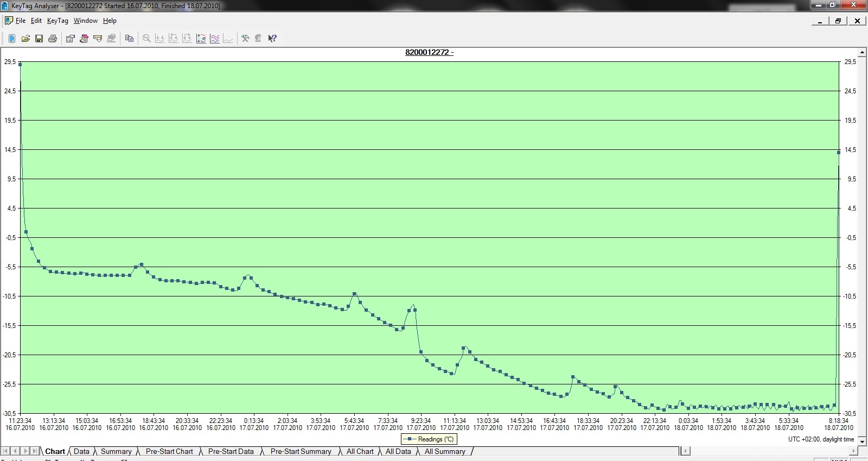Viewport: 868px width, 461px height.
Task: Switch to the Summary tab
Action: (x=116, y=451)
